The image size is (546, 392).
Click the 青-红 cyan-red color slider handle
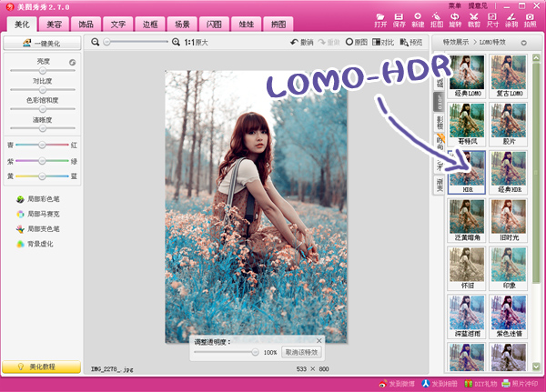pyautogui.click(x=42, y=145)
